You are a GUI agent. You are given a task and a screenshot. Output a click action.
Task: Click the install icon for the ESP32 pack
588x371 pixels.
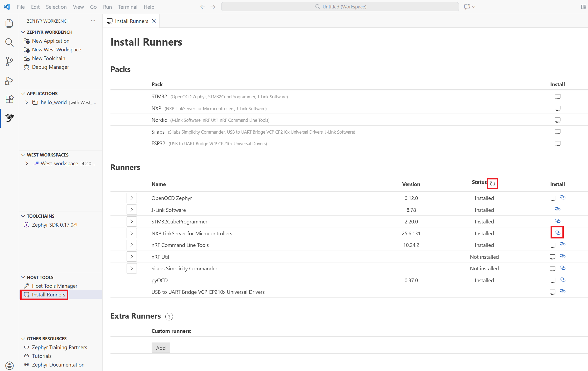click(557, 143)
